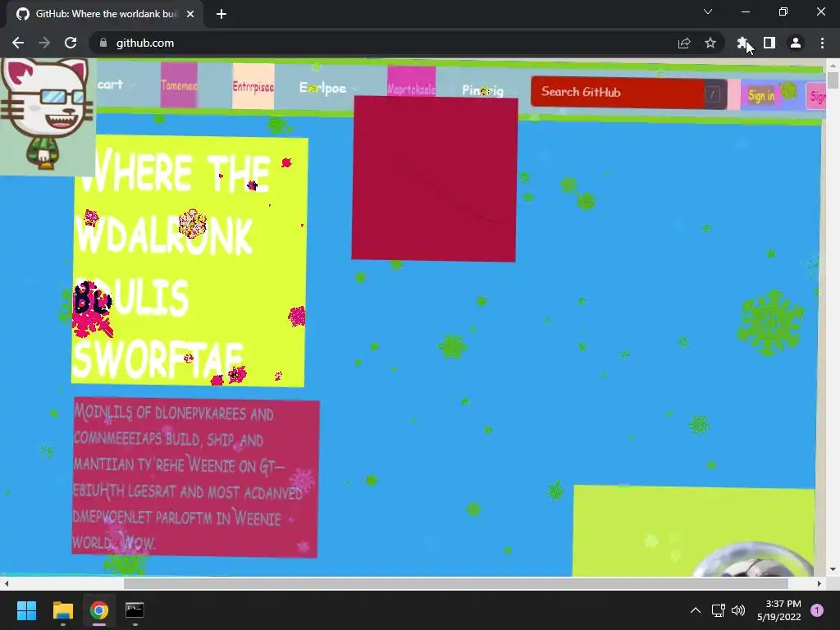Close the GitHub tab
The width and height of the screenshot is (840, 630).
pyautogui.click(x=190, y=14)
